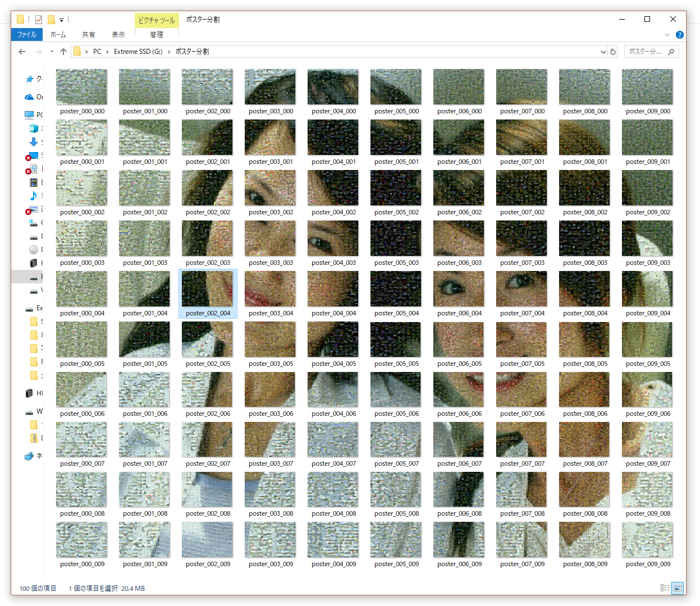Go up one folder level

click(63, 52)
